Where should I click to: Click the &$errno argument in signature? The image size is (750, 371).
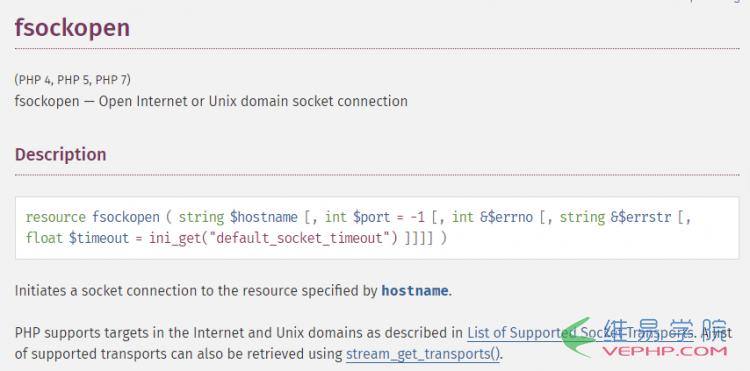tap(507, 218)
